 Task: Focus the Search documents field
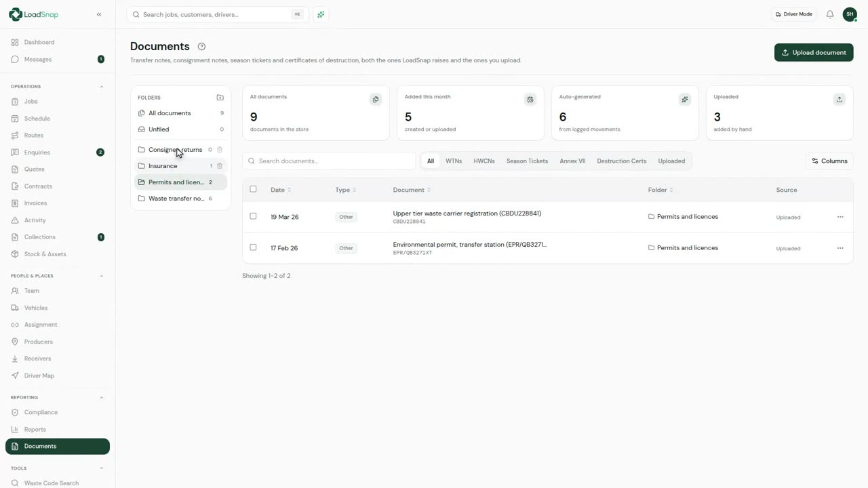[329, 161]
